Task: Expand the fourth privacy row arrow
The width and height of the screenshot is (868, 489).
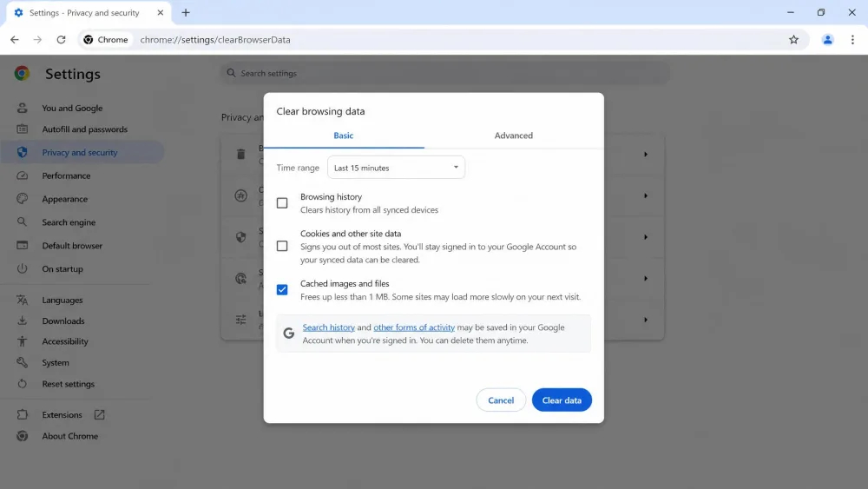Action: click(x=646, y=278)
